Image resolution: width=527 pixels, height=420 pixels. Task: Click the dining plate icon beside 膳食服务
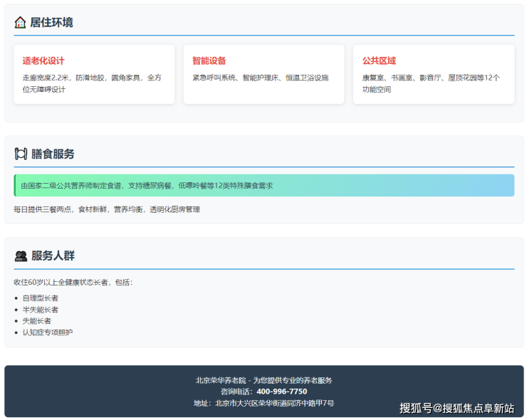[x=21, y=154]
